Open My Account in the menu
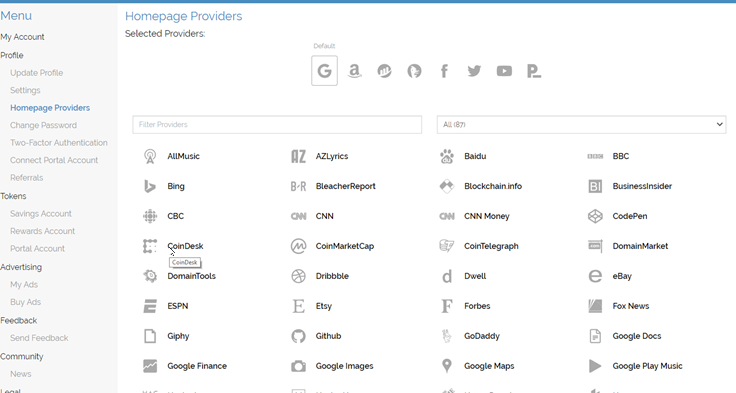This screenshot has width=736, height=393. [22, 37]
